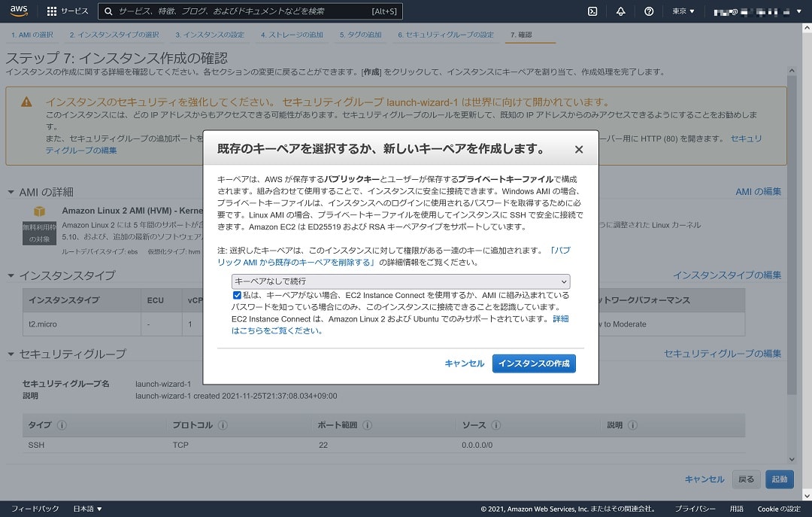Click the 無料利用枠の対象 badge
812x517 pixels.
(x=39, y=233)
